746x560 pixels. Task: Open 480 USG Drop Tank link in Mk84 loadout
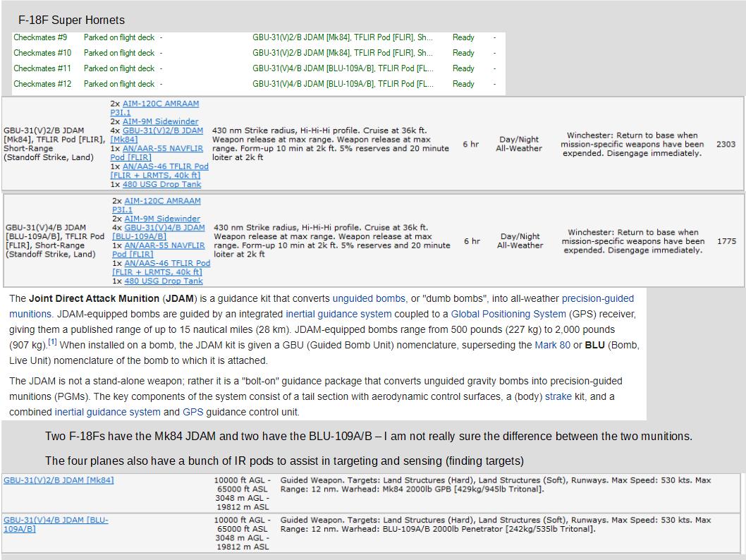tap(161, 184)
